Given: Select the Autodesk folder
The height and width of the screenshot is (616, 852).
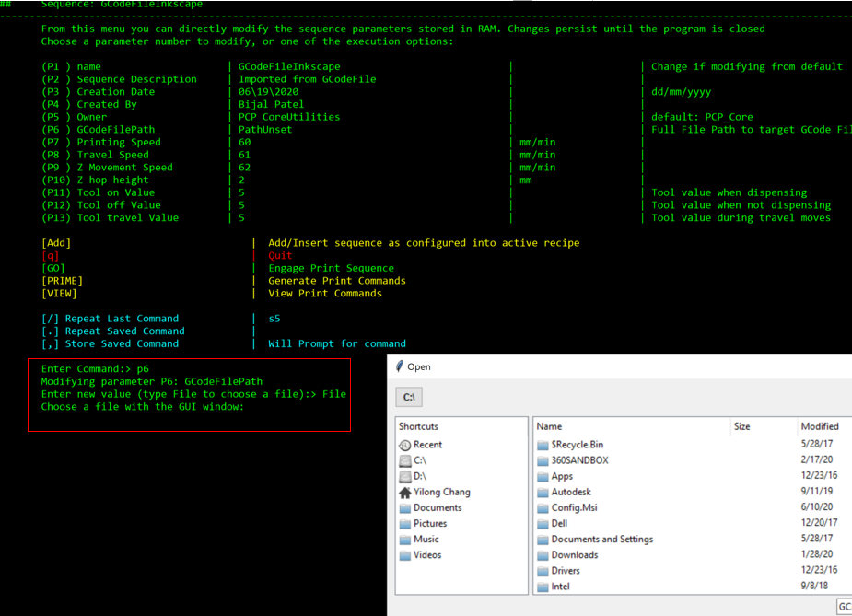Looking at the screenshot, I should pyautogui.click(x=571, y=492).
